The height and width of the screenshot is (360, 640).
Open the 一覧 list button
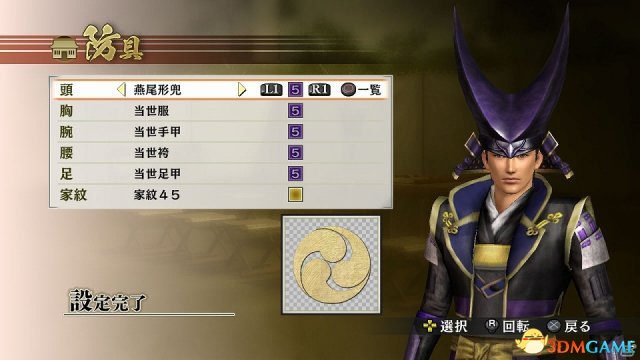tap(361, 89)
